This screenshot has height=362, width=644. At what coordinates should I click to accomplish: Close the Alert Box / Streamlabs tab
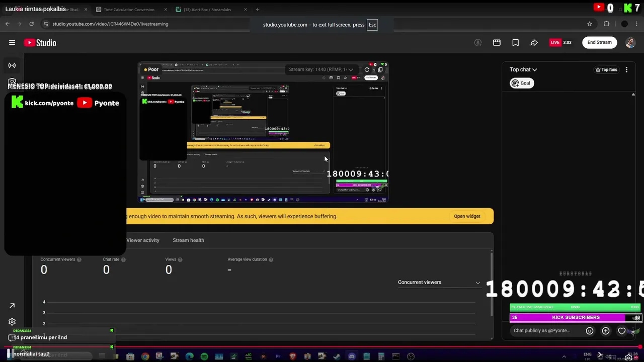point(246,10)
